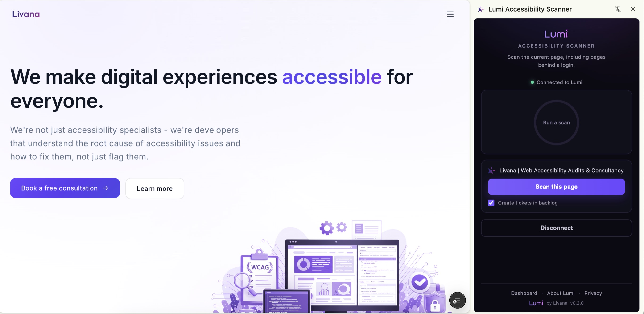This screenshot has height=314, width=644.
Task: Click the green connection status dot
Action: pos(532,82)
